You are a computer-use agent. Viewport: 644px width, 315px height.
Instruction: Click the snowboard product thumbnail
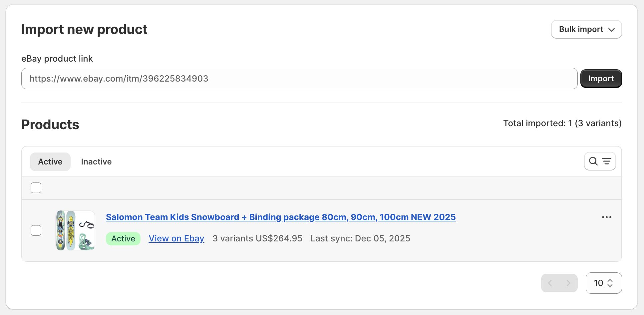tap(76, 230)
